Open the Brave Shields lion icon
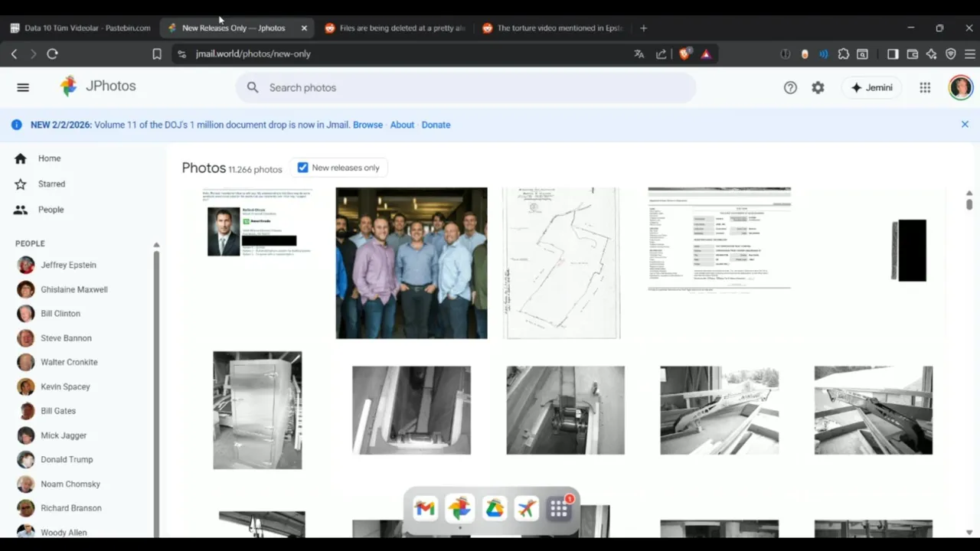Screen dimensions: 980x551 pyautogui.click(x=684, y=54)
